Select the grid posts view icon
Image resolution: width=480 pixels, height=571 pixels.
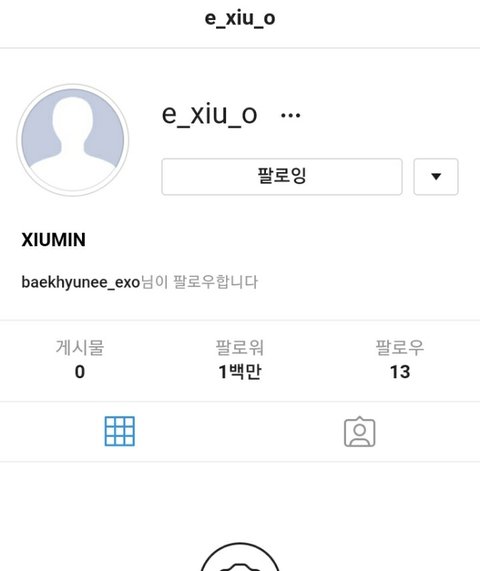119,431
